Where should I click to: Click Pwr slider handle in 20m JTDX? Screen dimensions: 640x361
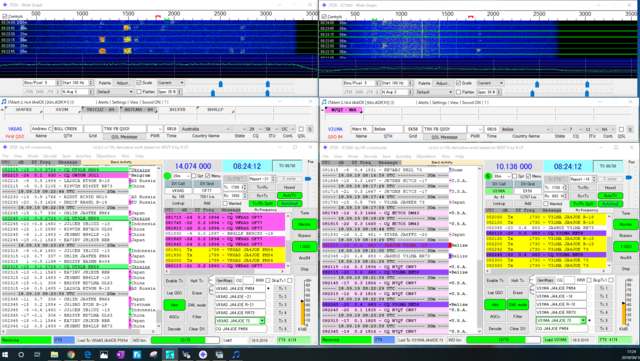click(308, 178)
